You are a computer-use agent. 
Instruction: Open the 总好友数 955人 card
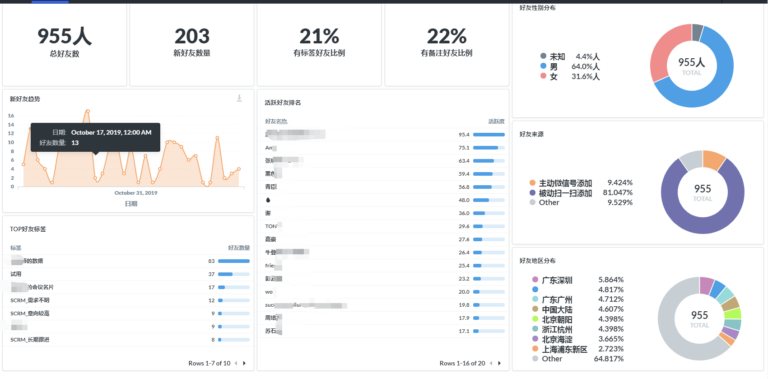pos(65,46)
